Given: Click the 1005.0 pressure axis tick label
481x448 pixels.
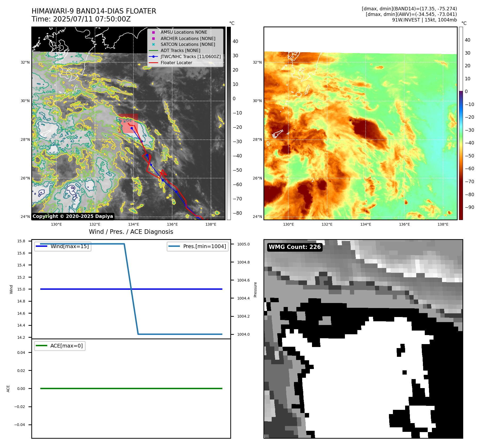Looking at the screenshot, I should tap(243, 244).
